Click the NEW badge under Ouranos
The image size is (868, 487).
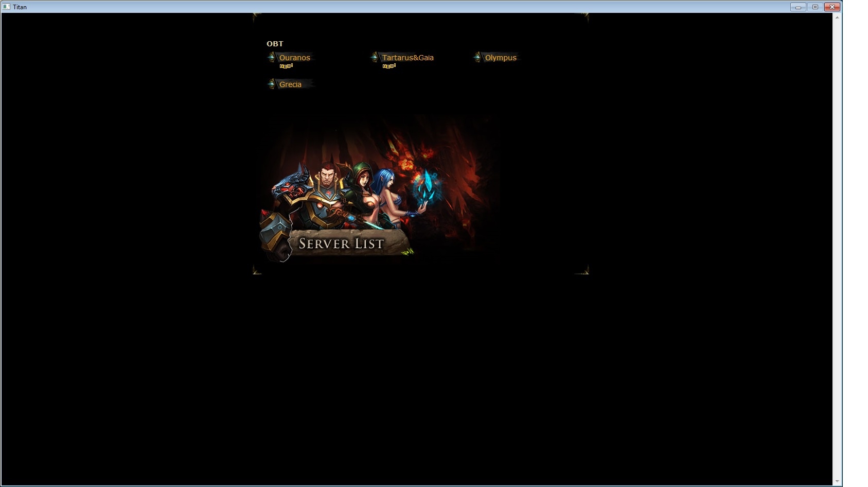tap(286, 66)
